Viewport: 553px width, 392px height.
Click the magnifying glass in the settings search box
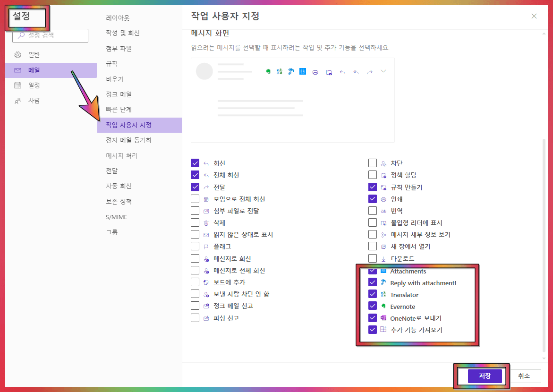pos(19,35)
